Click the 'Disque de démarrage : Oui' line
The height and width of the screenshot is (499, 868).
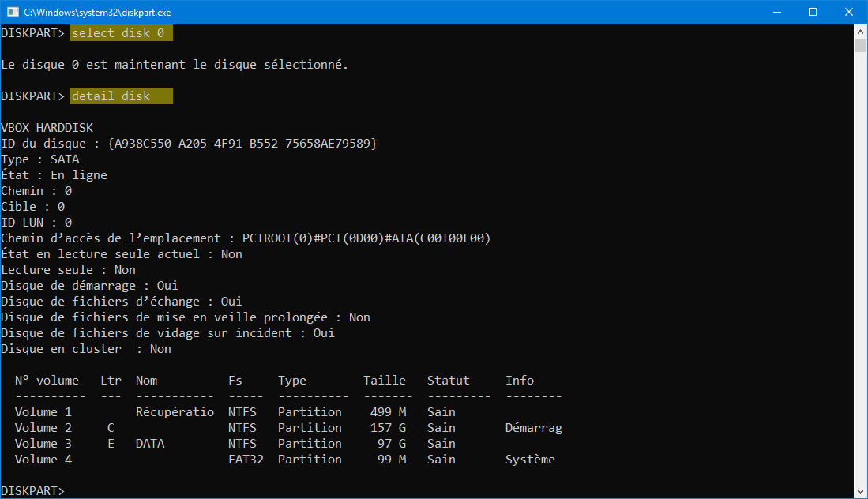[x=90, y=286]
